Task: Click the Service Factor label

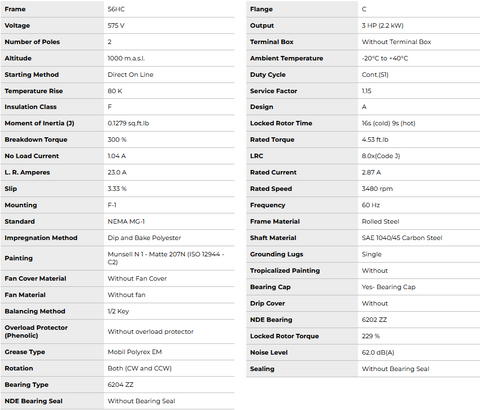Action: pos(273,91)
